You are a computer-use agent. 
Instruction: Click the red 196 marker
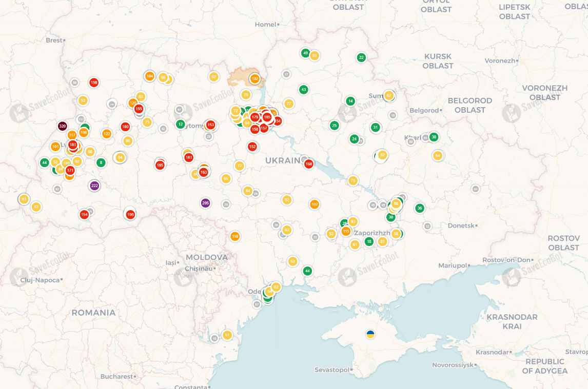tap(130, 214)
